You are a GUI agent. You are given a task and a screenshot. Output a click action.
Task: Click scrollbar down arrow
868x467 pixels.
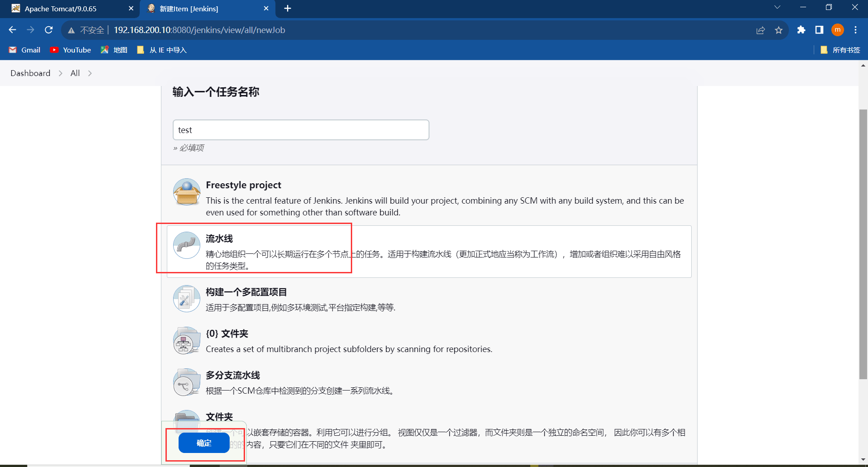(x=863, y=460)
